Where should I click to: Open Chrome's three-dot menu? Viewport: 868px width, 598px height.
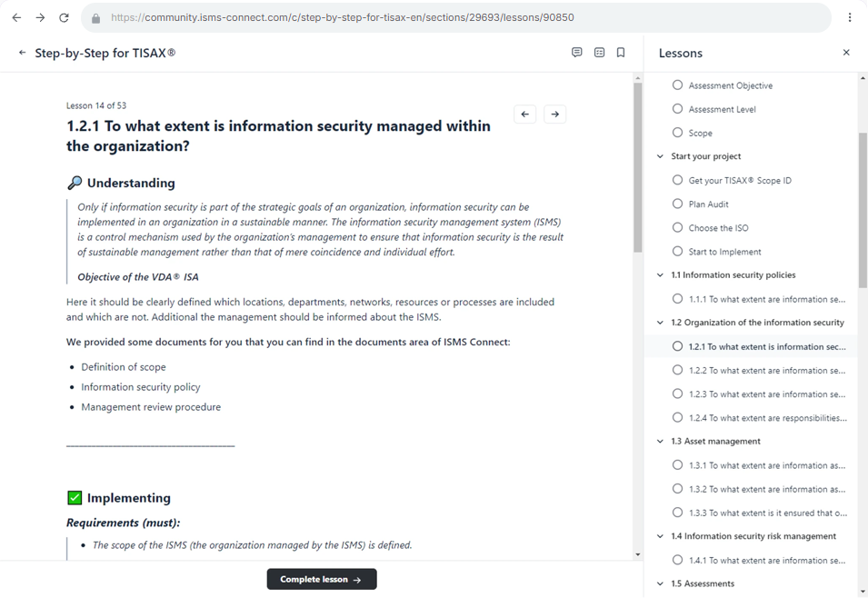(852, 16)
